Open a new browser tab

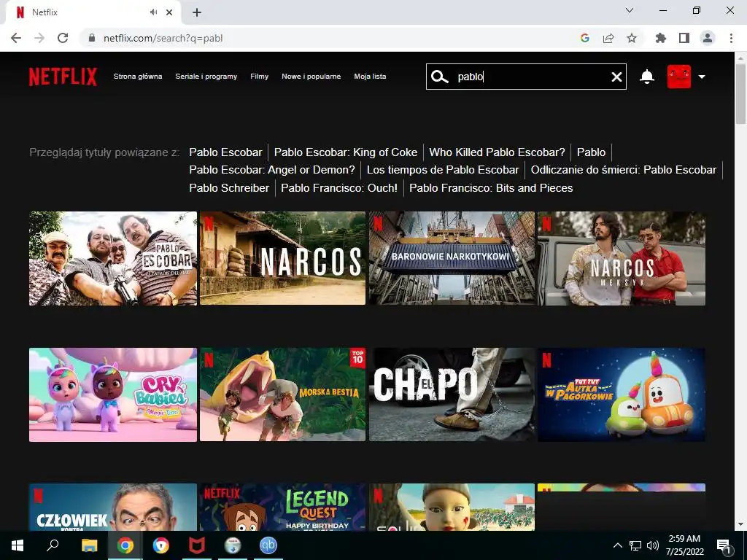197,12
